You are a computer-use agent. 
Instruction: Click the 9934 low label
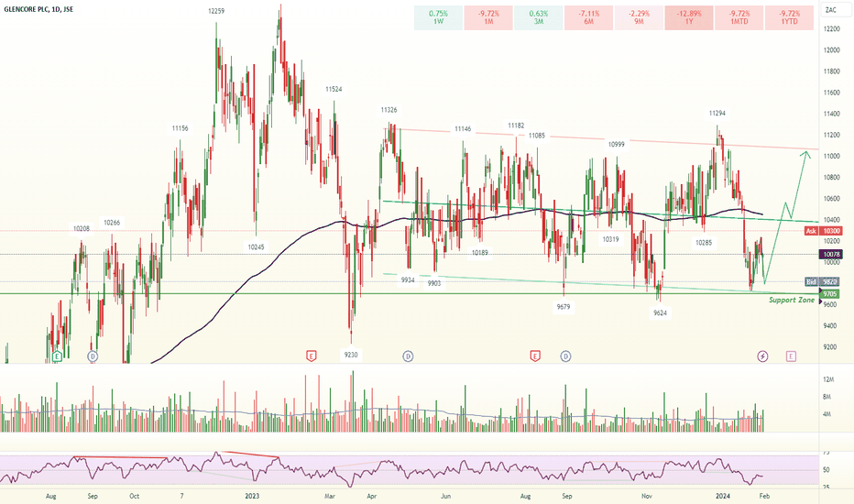click(408, 280)
